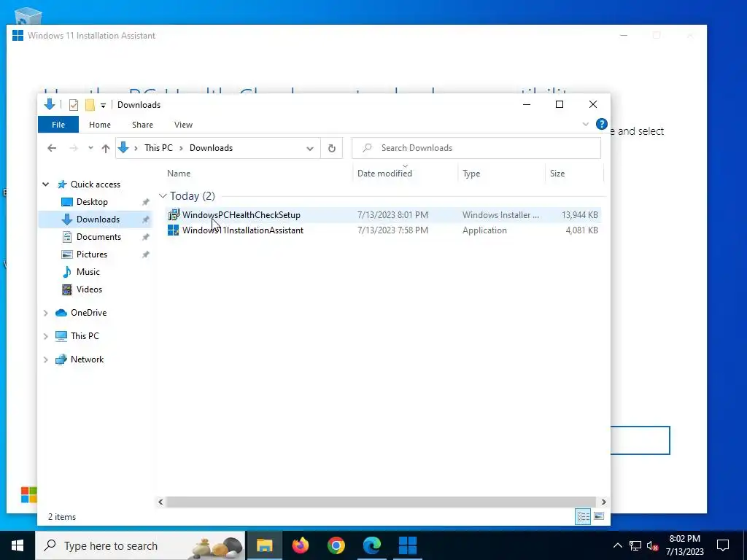The image size is (747, 560).
Task: Click the scrollbar's right arrow
Action: pos(603,502)
